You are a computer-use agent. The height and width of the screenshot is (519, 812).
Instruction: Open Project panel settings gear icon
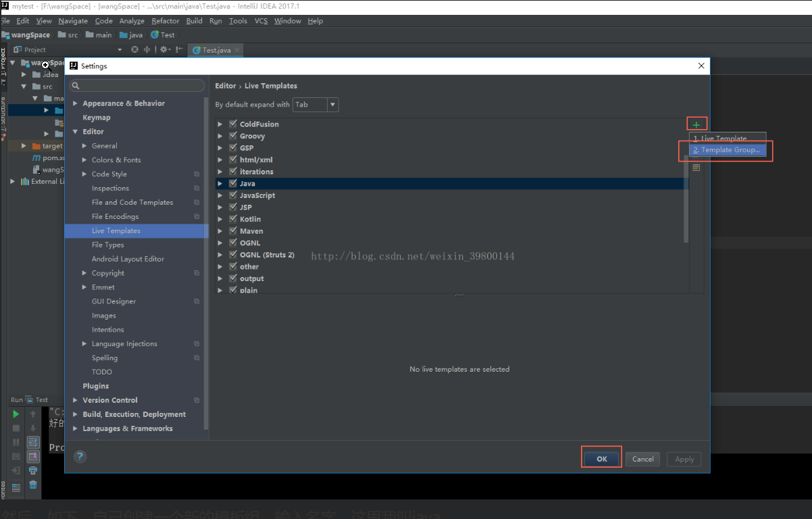click(x=163, y=49)
